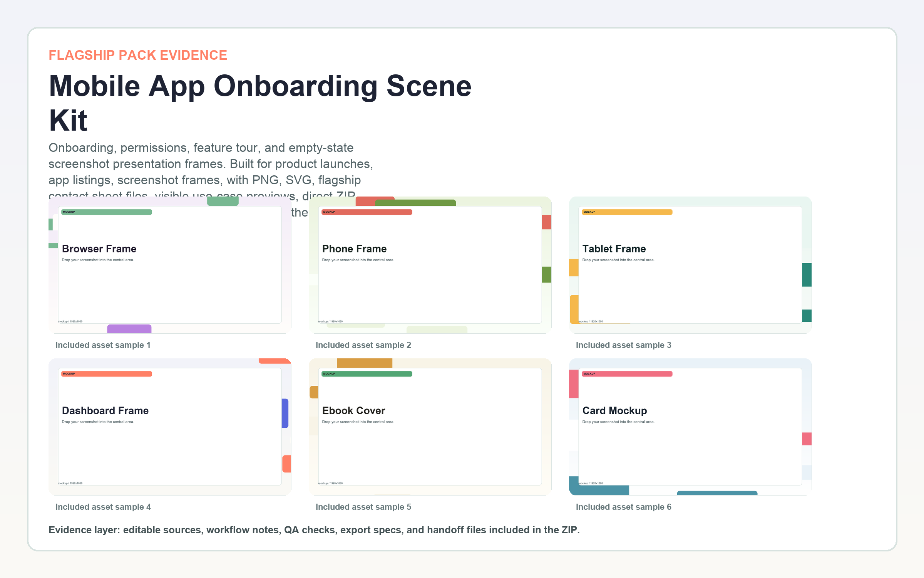Click the red MOCKUP bar in Phone Frame

(367, 212)
